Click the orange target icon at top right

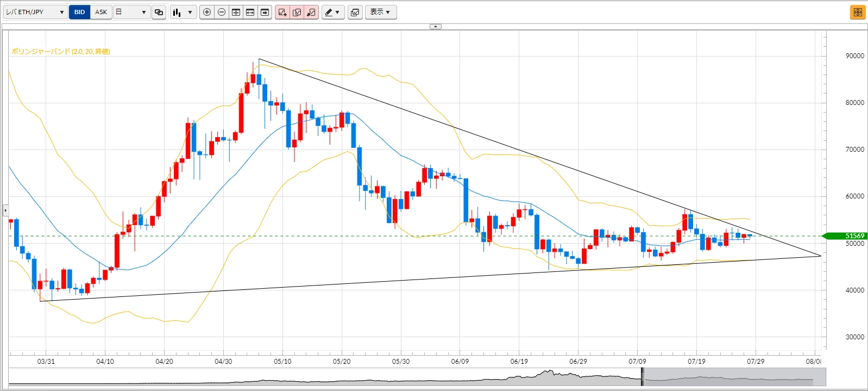(858, 12)
